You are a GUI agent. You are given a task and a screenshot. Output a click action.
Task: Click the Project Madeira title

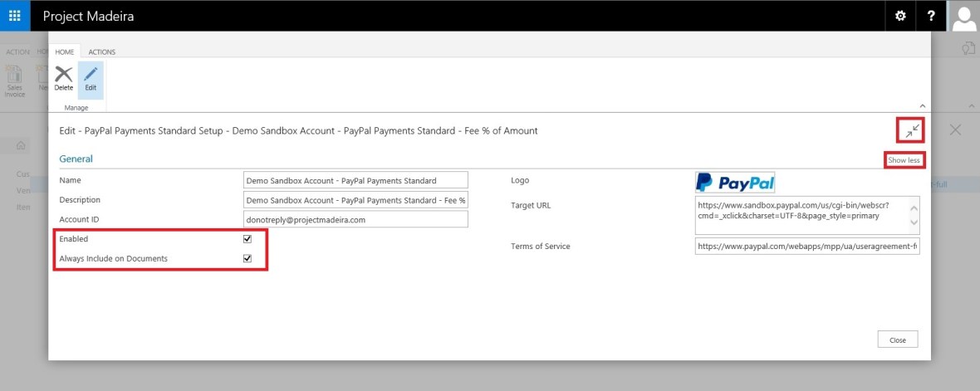pyautogui.click(x=88, y=17)
